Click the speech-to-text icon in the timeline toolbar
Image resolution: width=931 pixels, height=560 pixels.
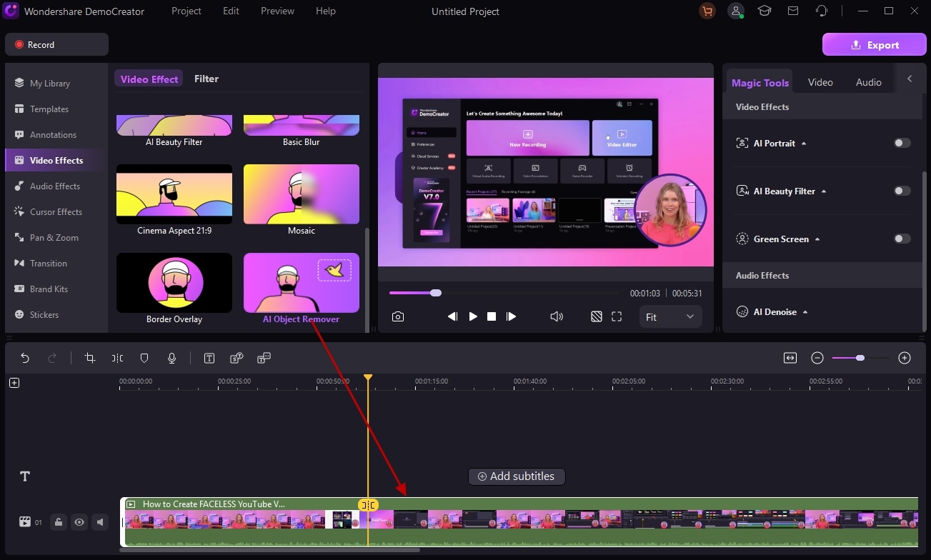click(237, 358)
